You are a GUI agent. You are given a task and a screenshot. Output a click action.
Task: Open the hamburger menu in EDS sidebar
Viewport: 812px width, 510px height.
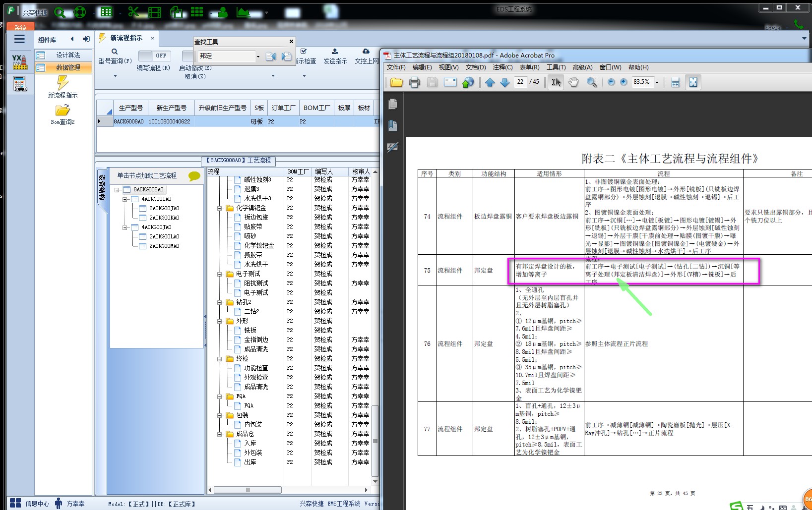(x=19, y=39)
